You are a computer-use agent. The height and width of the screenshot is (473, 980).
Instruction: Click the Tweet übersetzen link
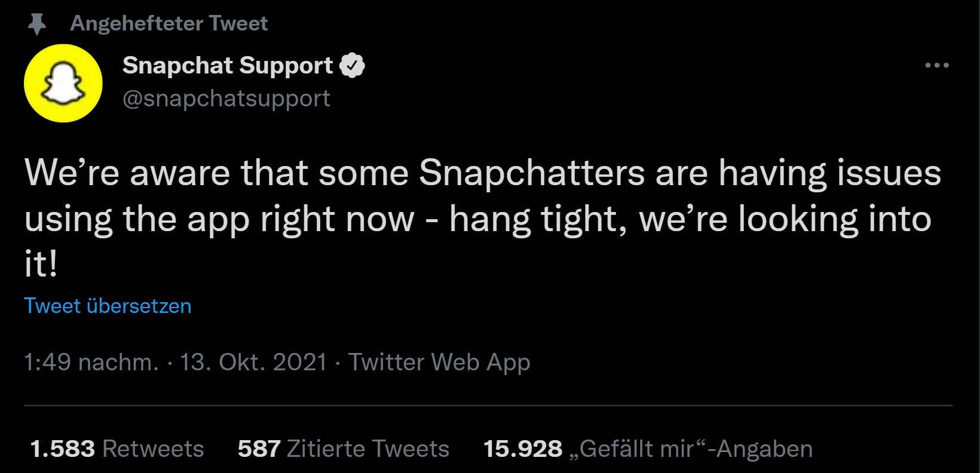point(108,306)
